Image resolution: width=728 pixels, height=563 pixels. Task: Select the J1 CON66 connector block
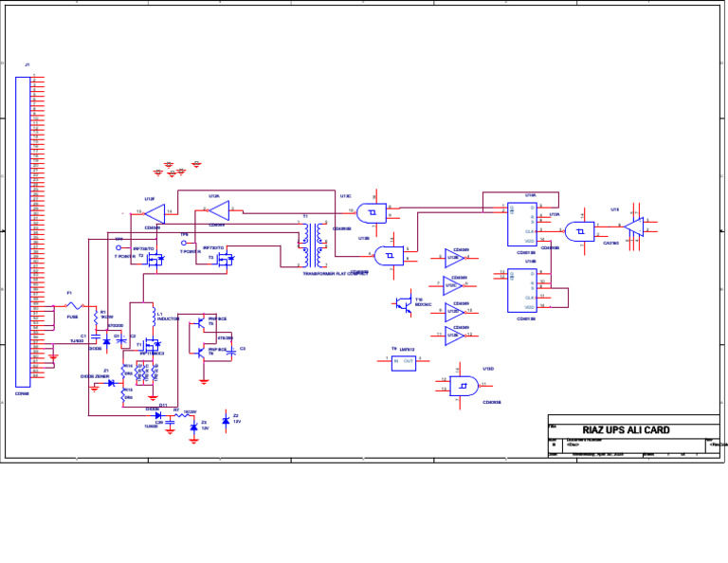pos(23,232)
